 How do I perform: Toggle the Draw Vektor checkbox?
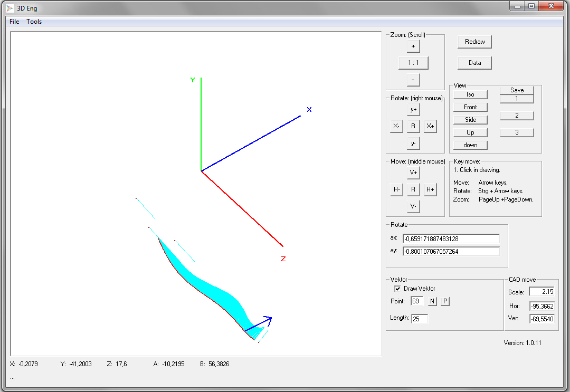click(397, 289)
